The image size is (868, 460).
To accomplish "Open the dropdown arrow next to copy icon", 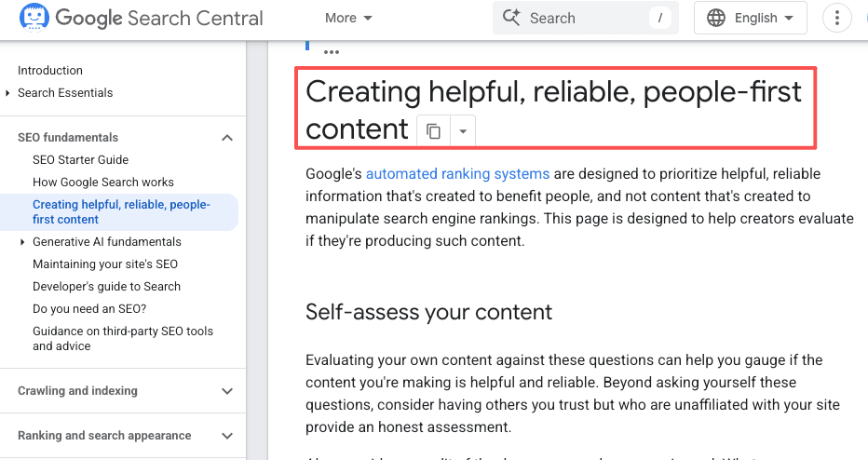I will [464, 131].
